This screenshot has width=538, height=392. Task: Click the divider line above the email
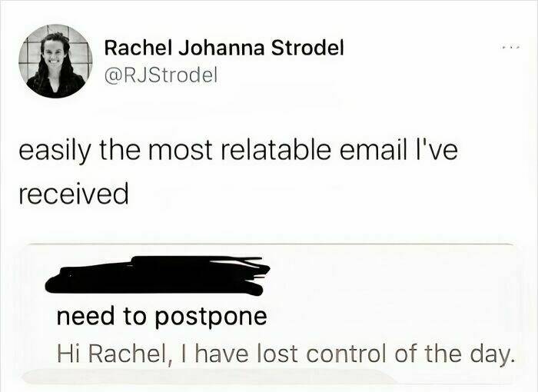pyautogui.click(x=269, y=244)
